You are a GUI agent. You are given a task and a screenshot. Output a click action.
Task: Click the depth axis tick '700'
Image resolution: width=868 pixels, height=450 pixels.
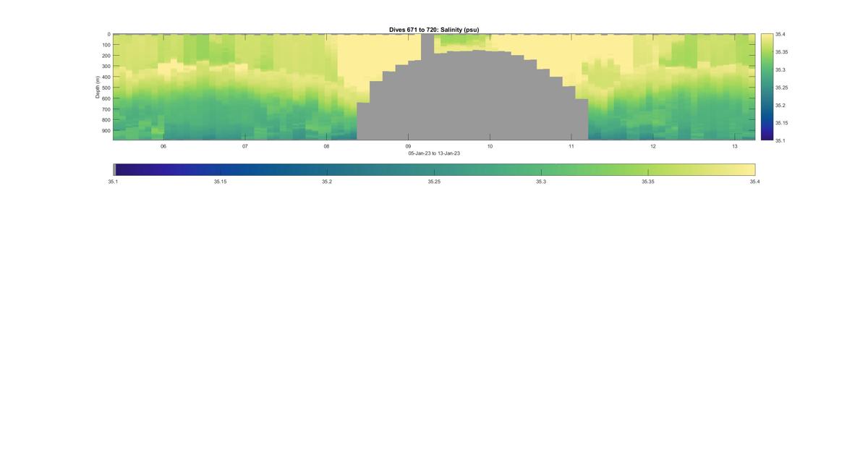coord(106,109)
